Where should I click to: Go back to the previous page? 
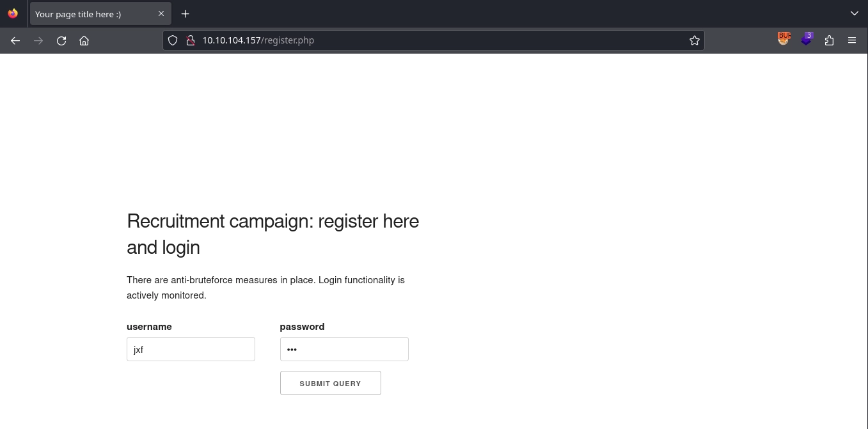15,40
